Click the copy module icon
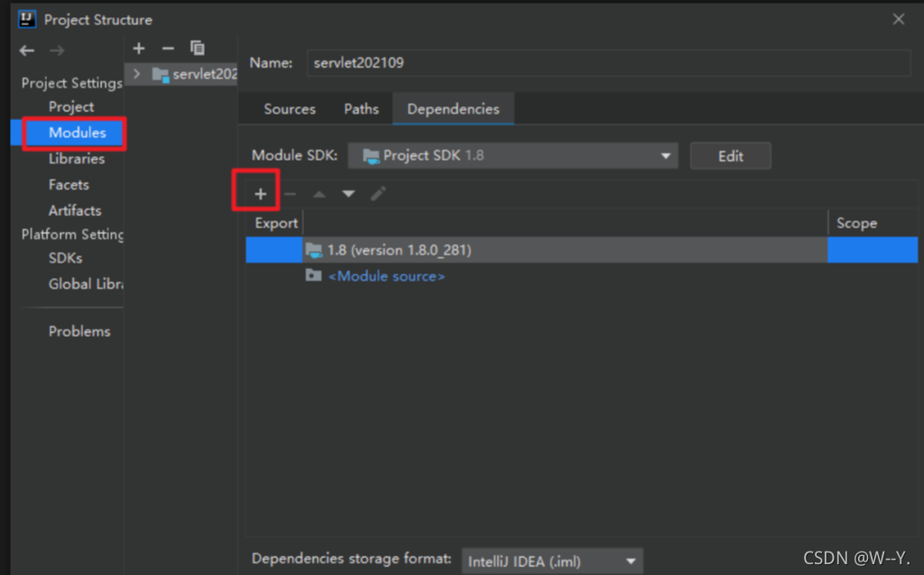The width and height of the screenshot is (924, 575). point(197,48)
